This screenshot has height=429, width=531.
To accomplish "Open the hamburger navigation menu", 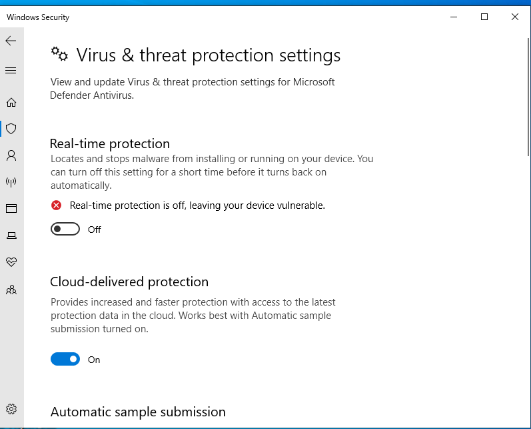I will pos(11,70).
